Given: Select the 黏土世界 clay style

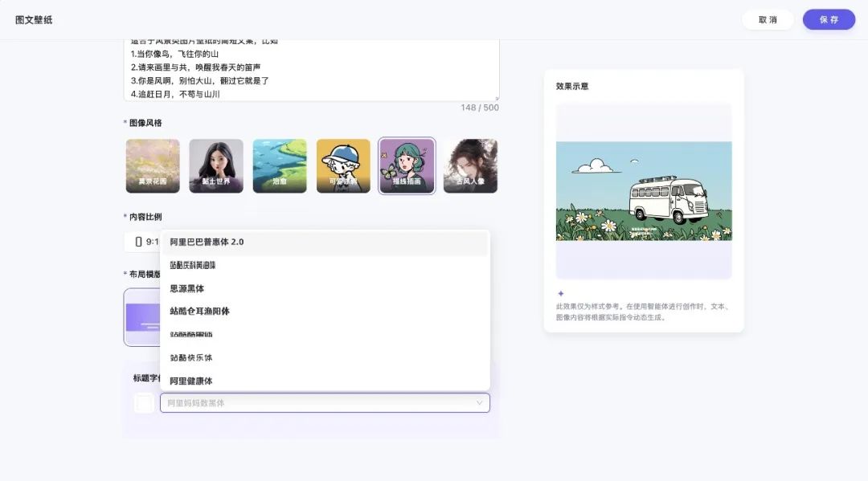Looking at the screenshot, I should click(215, 165).
